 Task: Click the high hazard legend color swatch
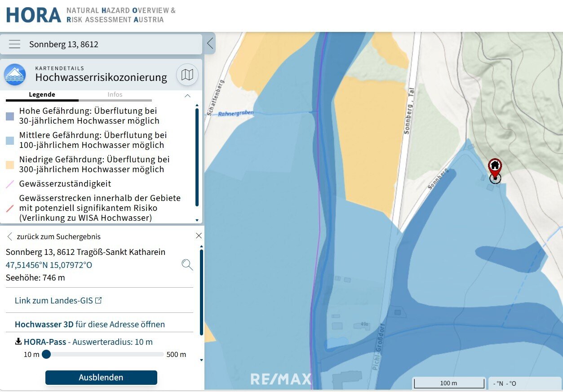pos(10,116)
